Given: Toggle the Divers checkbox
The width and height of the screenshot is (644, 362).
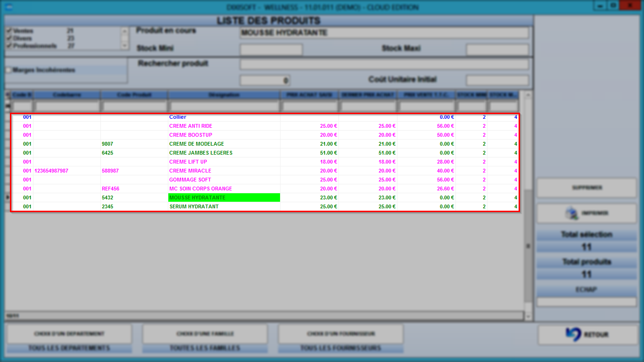Looking at the screenshot, I should (x=9, y=38).
